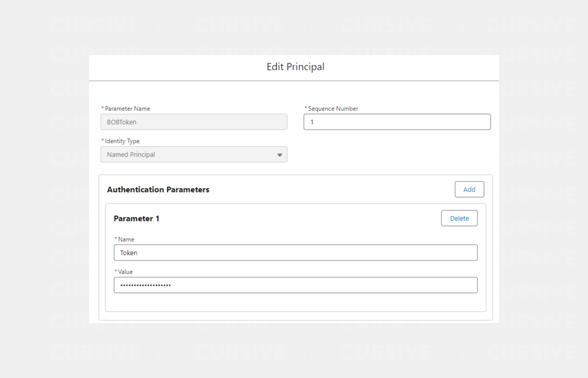Click into the Name field containing Token

click(x=295, y=253)
